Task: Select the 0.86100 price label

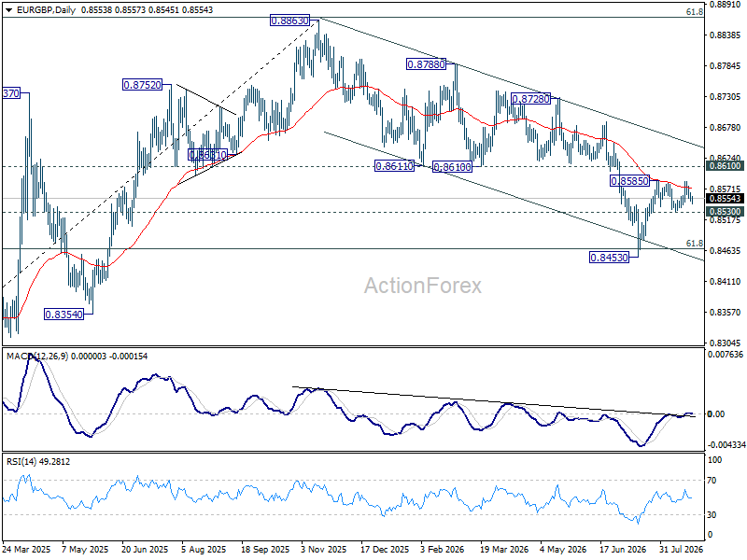Action: click(x=452, y=167)
